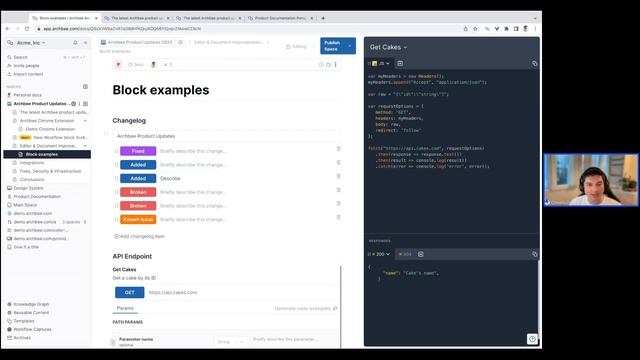This screenshot has width=640, height=360.
Task: Switch to second browser tab 'The latest Archbee product'
Action: click(x=137, y=18)
